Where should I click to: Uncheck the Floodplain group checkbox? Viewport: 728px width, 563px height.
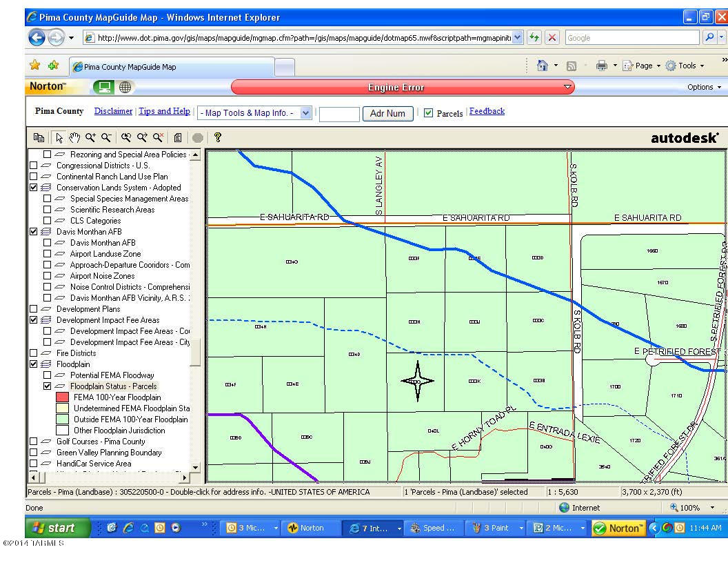tap(33, 364)
